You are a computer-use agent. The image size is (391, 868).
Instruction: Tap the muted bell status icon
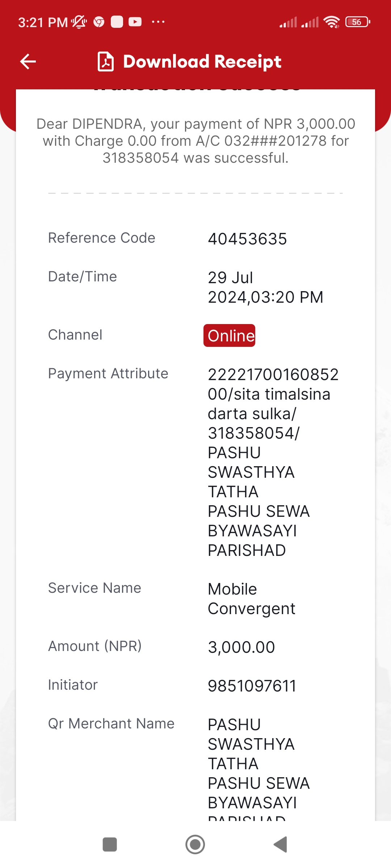point(79,22)
